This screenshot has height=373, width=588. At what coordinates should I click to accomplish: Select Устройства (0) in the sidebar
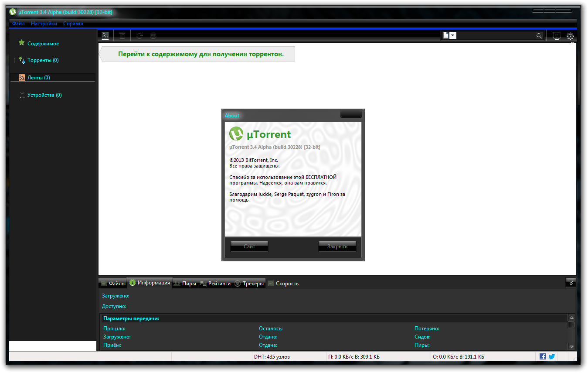[44, 95]
